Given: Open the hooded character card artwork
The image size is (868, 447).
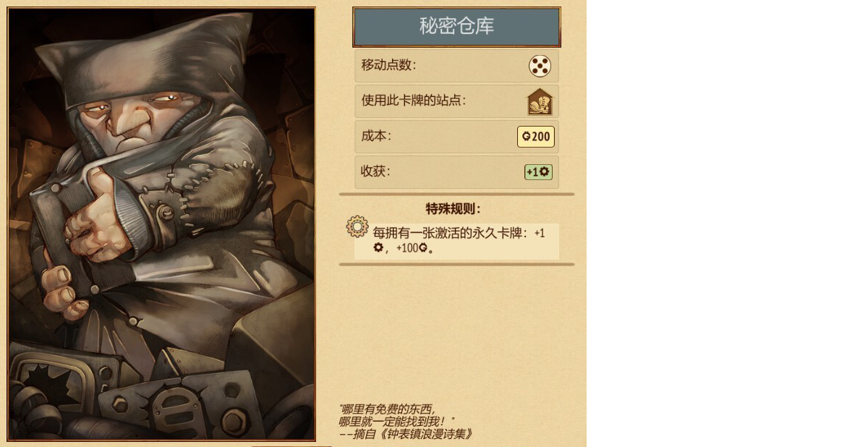Looking at the screenshot, I should (x=162, y=223).
